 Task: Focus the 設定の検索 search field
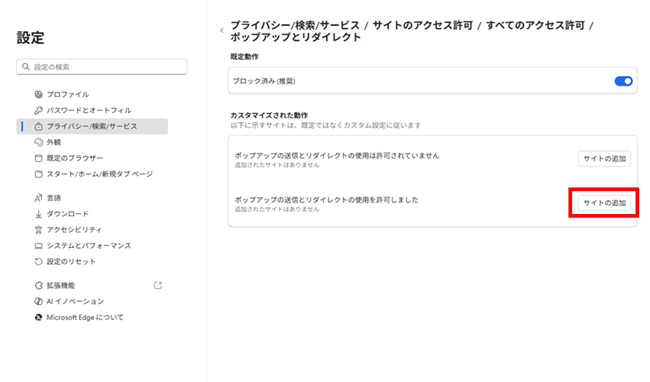(102, 67)
